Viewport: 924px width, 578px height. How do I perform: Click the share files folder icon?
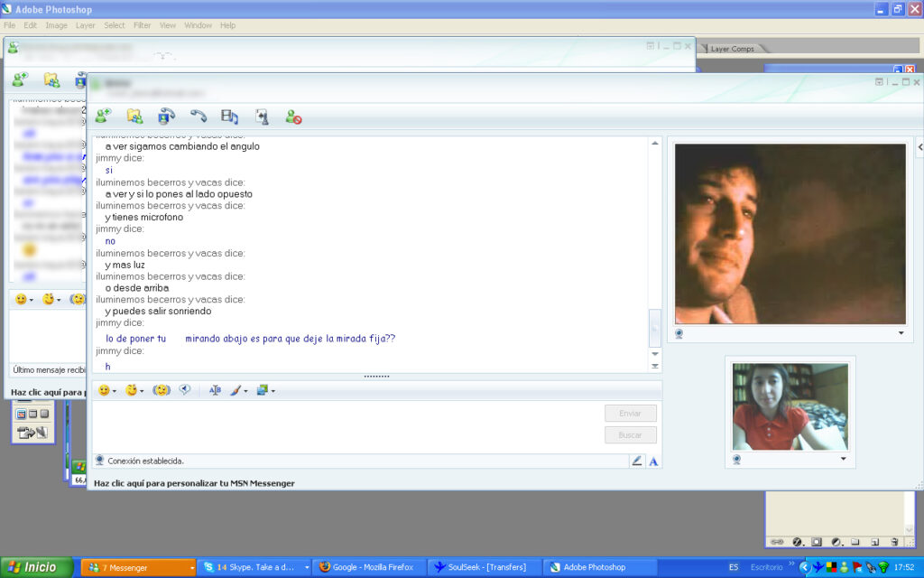click(x=134, y=116)
